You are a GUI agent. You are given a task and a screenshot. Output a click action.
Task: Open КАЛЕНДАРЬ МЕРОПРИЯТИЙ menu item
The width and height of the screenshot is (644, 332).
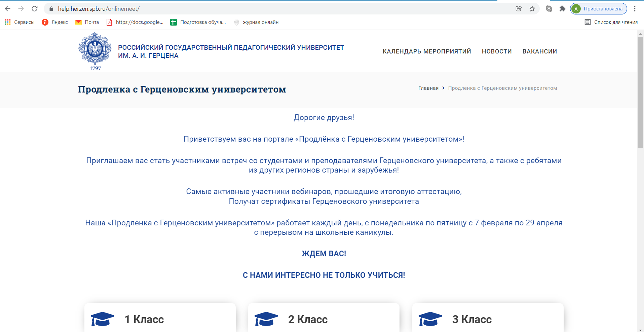coord(427,51)
